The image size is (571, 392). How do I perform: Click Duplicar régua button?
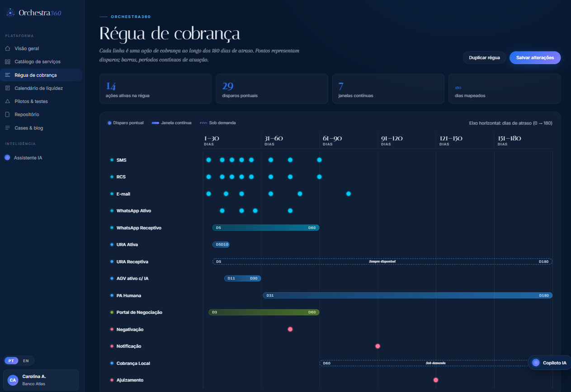(484, 58)
